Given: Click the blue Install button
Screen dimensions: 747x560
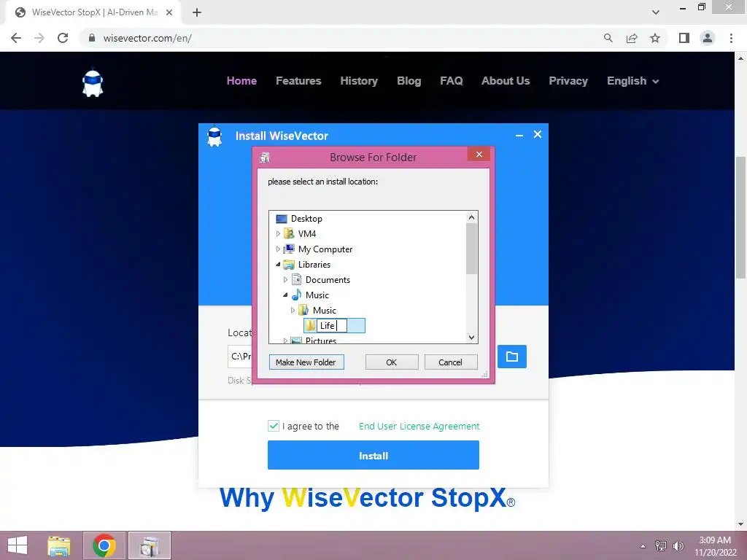Looking at the screenshot, I should point(373,455).
